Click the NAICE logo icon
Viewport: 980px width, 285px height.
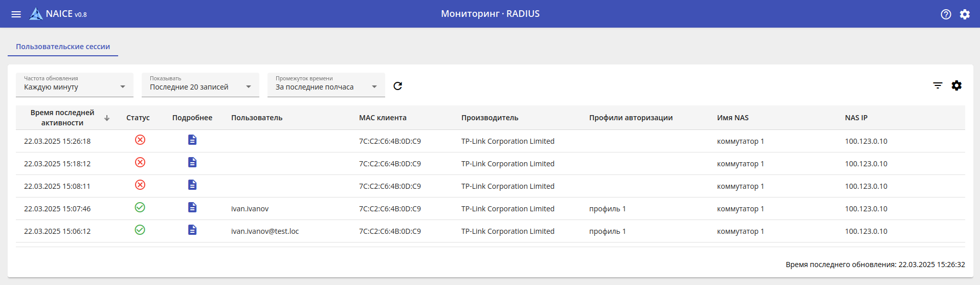(x=36, y=14)
